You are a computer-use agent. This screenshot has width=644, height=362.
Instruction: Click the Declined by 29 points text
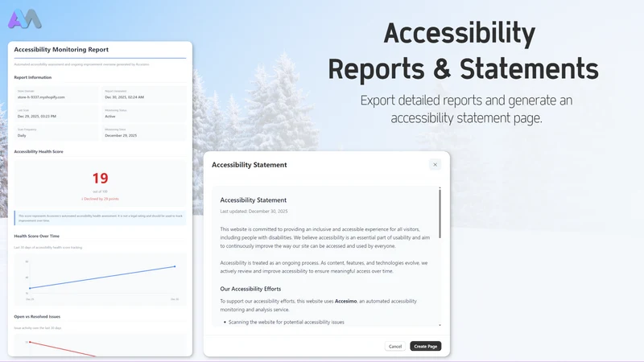100,199
